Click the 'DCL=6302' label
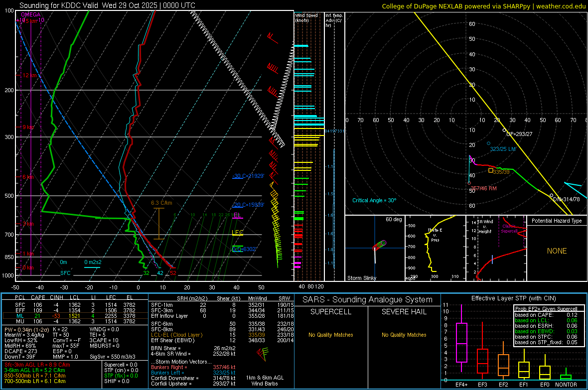The width and height of the screenshot is (588, 390). click(x=244, y=249)
